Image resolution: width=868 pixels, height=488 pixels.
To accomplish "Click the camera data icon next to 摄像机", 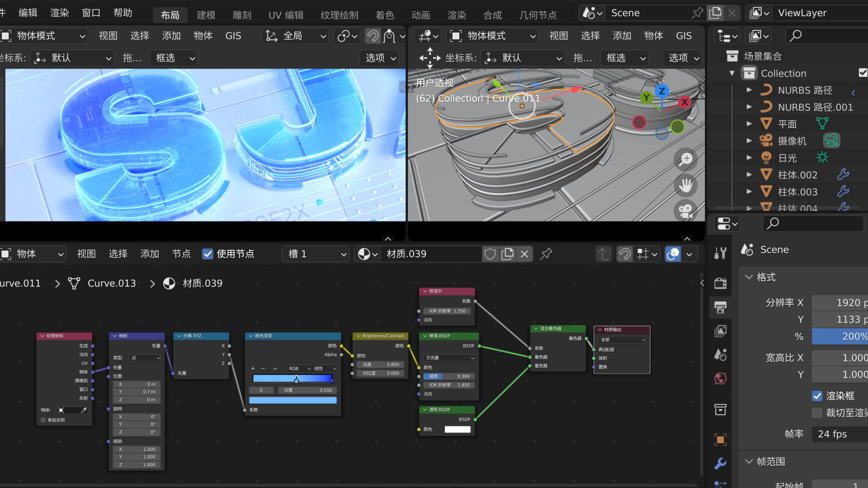I will point(832,140).
